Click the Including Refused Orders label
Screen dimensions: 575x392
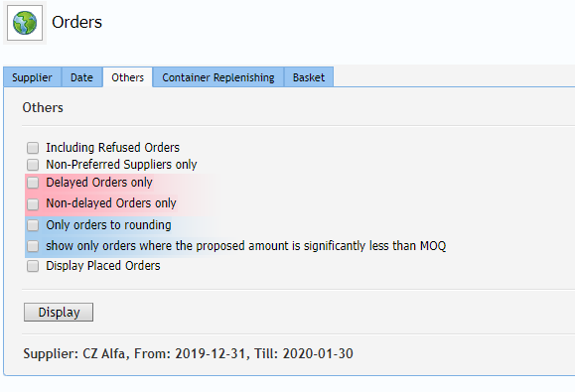click(112, 148)
